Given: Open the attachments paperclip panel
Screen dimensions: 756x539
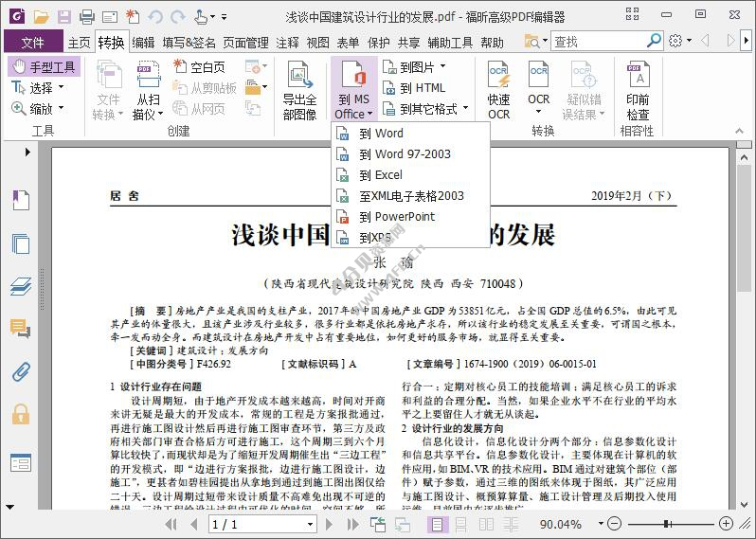Looking at the screenshot, I should (x=21, y=371).
